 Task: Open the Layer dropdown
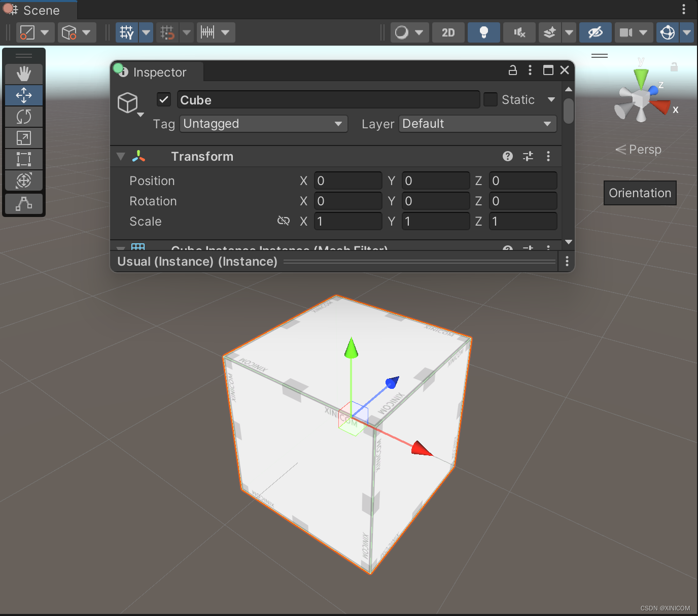(x=476, y=124)
